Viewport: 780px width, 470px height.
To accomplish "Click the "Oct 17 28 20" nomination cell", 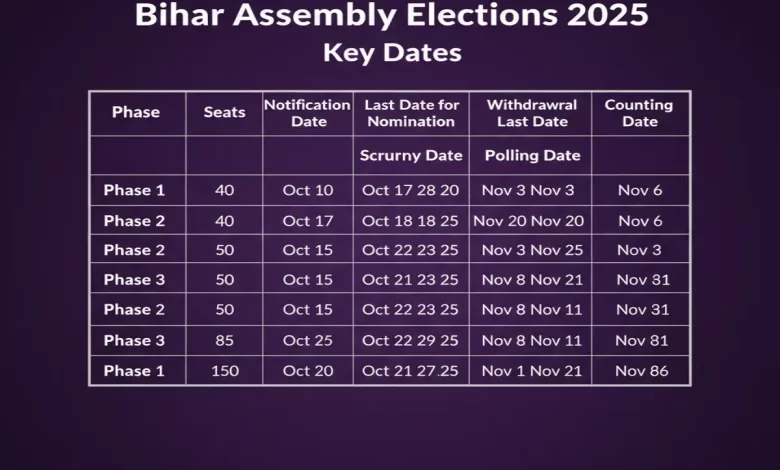I will tap(410, 190).
